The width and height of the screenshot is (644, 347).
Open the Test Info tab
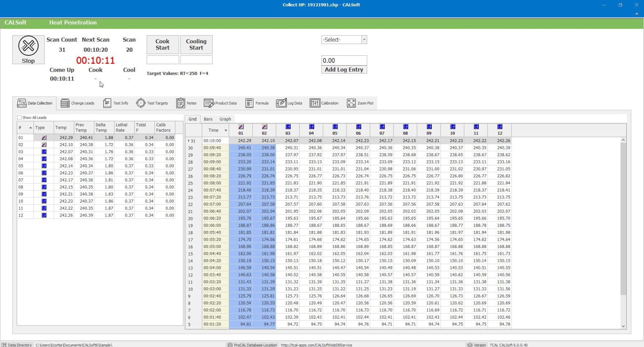point(115,103)
